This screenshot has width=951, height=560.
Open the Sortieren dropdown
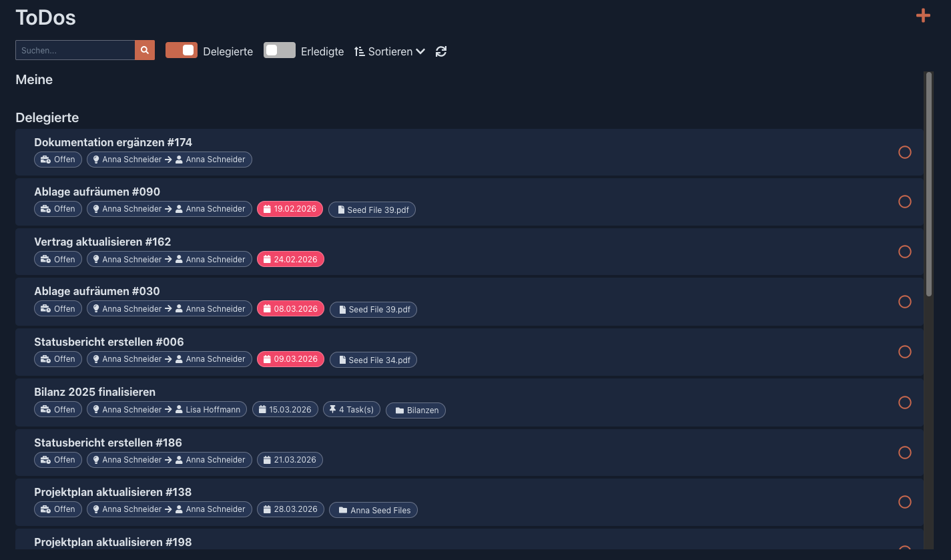[390, 51]
